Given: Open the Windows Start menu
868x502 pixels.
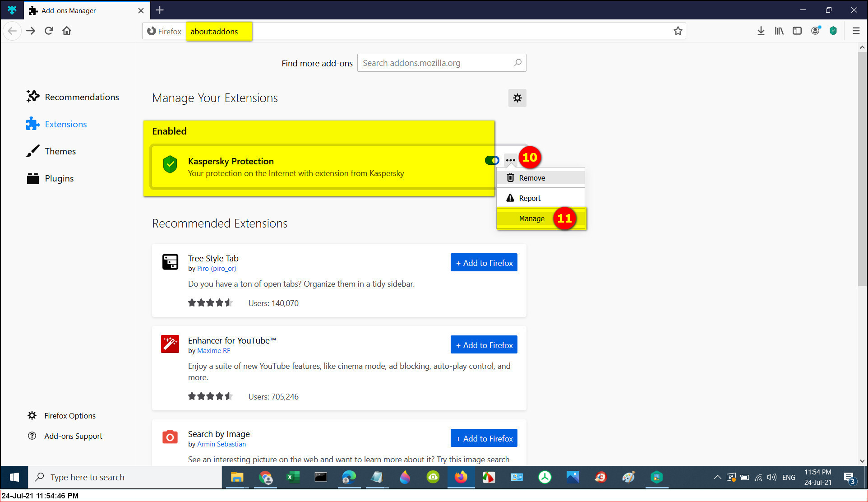Looking at the screenshot, I should (x=14, y=477).
